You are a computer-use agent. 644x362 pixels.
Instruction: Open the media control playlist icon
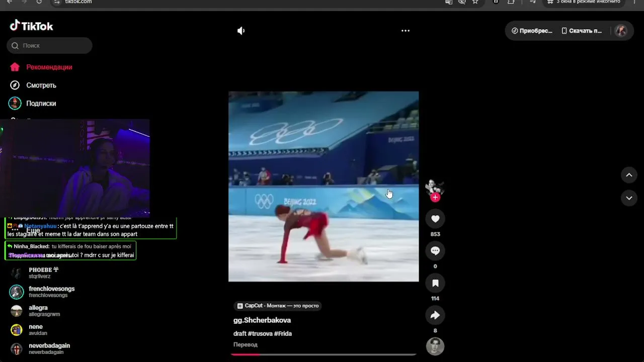[533, 2]
